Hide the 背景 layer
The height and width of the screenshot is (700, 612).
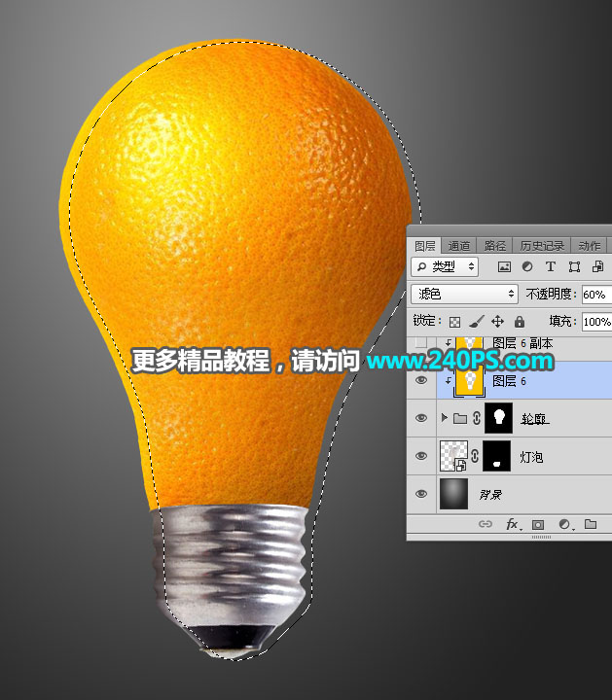point(420,494)
